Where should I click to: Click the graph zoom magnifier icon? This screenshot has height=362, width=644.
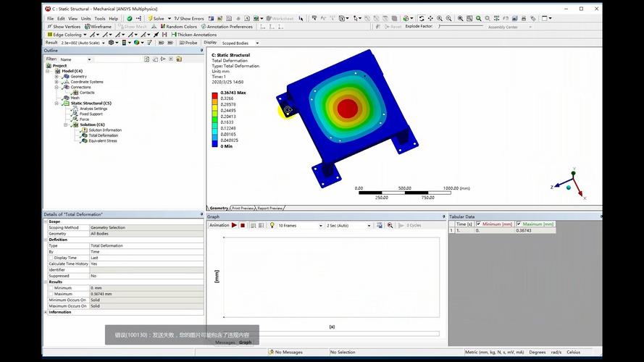point(390,225)
